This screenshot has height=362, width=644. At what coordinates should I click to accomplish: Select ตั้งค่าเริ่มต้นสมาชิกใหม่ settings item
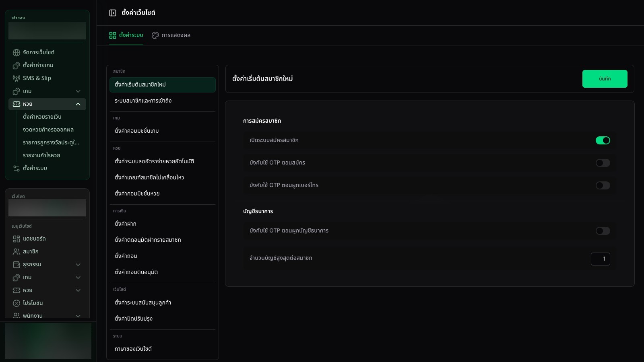point(163,85)
